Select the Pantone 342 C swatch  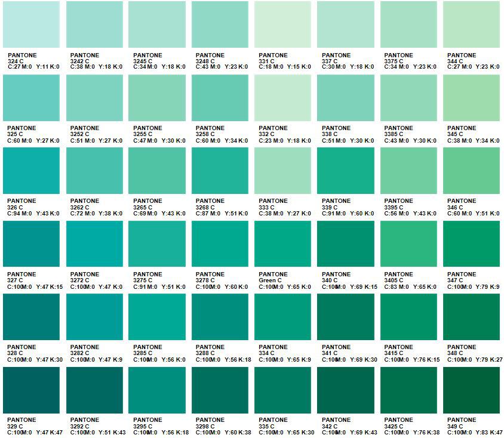(x=346, y=390)
